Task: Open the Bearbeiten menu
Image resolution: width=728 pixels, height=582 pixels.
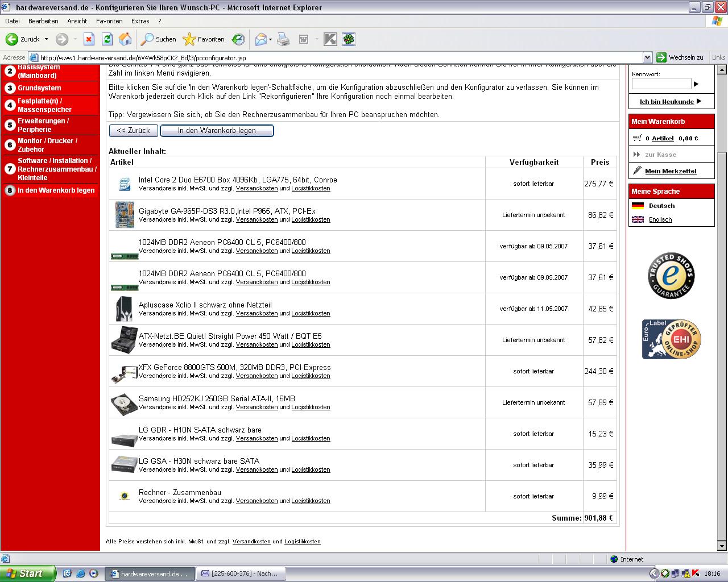Action: click(43, 21)
